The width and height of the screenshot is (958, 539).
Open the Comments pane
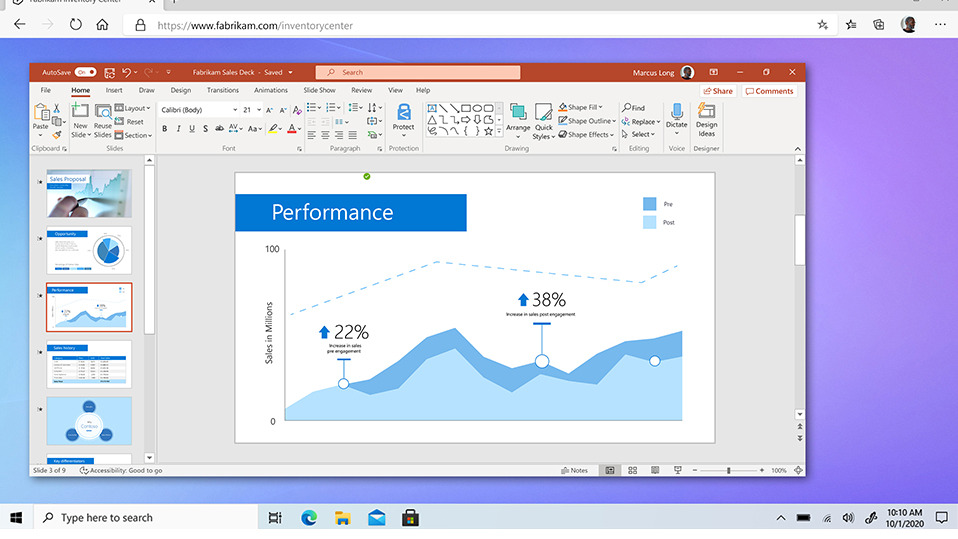click(x=769, y=91)
